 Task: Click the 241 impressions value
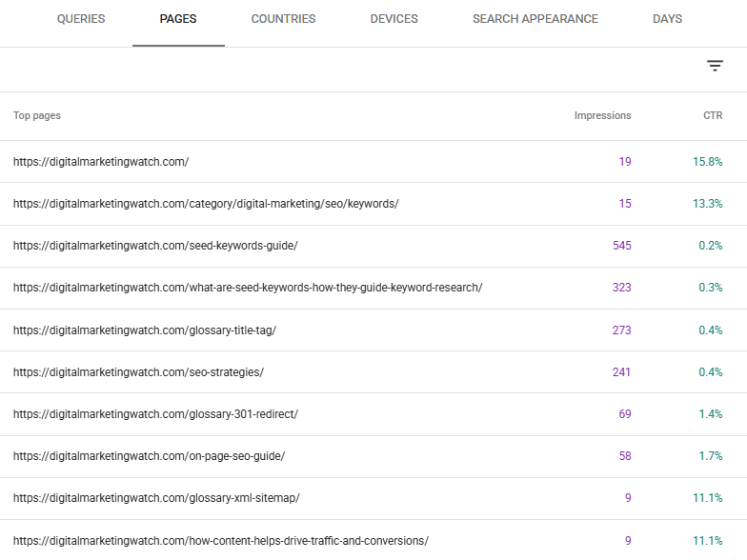point(621,371)
